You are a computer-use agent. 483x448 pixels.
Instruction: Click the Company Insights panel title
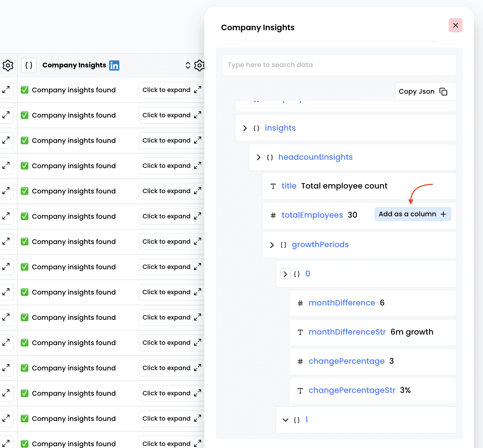click(258, 28)
